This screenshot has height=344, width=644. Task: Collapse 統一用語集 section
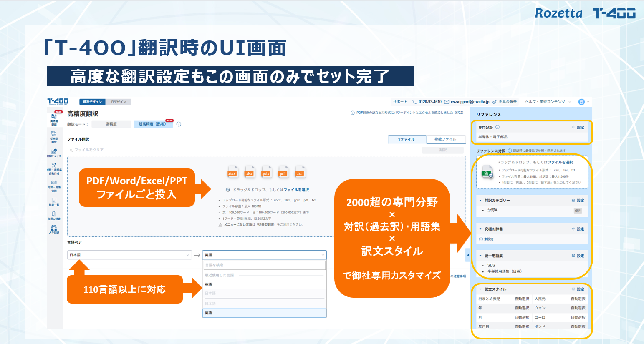pyautogui.click(x=480, y=256)
